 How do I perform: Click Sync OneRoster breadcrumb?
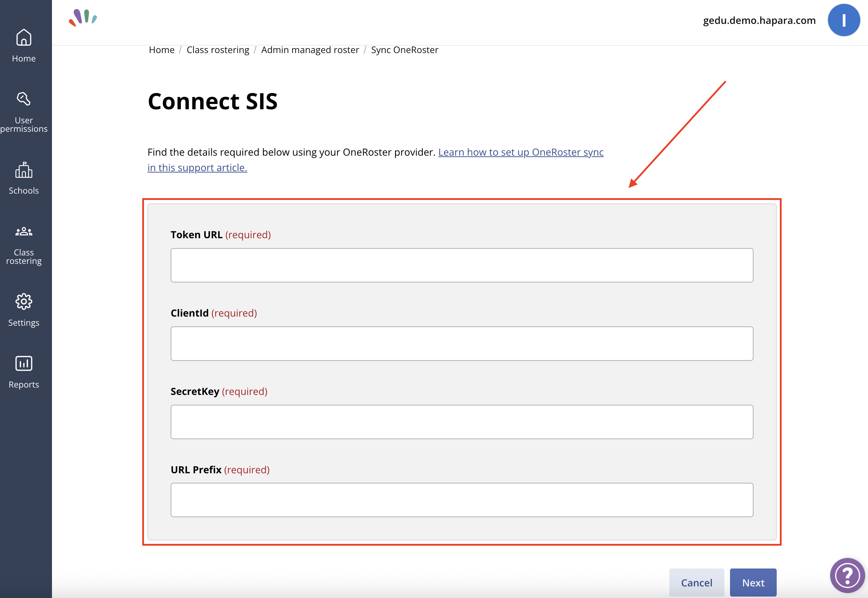tap(405, 50)
